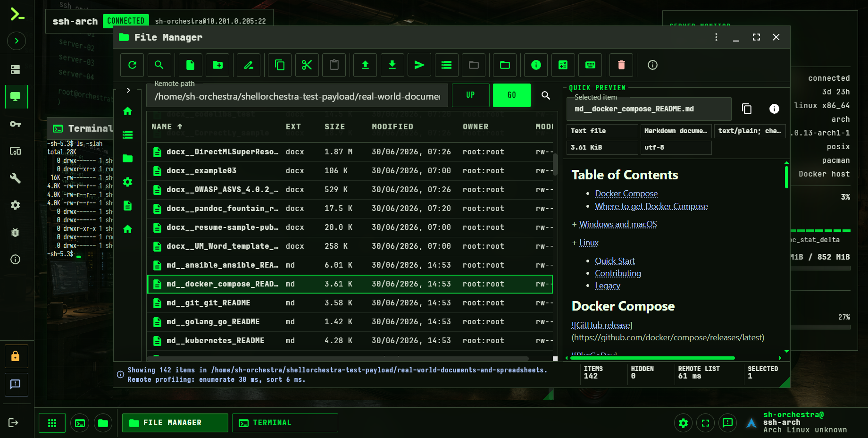Expand the File Manager sidebar chevron

tap(128, 90)
